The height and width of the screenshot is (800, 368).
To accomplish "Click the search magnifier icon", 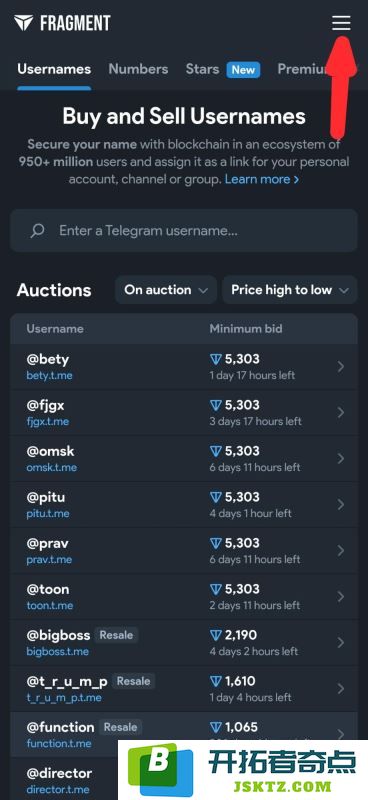I will coord(37,231).
